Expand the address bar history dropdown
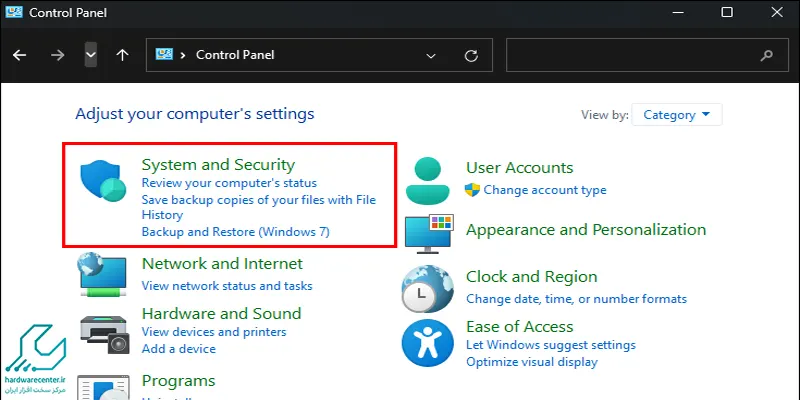Image resolution: width=800 pixels, height=400 pixels. pos(431,56)
